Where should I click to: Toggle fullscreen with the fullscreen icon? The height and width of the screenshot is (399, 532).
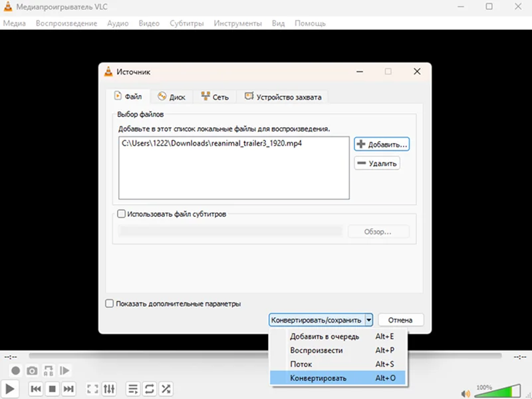point(92,389)
